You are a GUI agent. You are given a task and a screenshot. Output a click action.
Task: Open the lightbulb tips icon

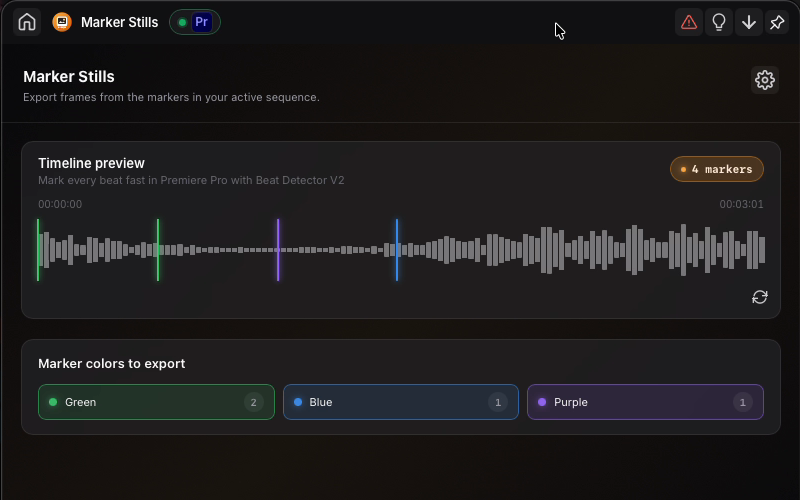coord(719,22)
